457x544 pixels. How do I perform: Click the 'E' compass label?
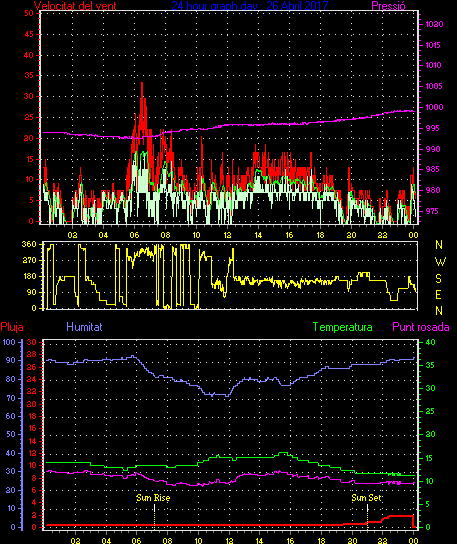point(439,295)
